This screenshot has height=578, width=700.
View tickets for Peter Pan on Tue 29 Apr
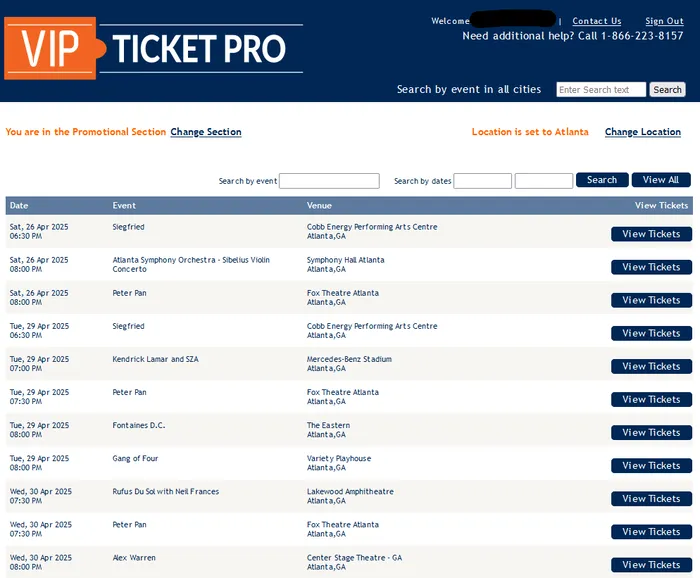[x=651, y=399]
